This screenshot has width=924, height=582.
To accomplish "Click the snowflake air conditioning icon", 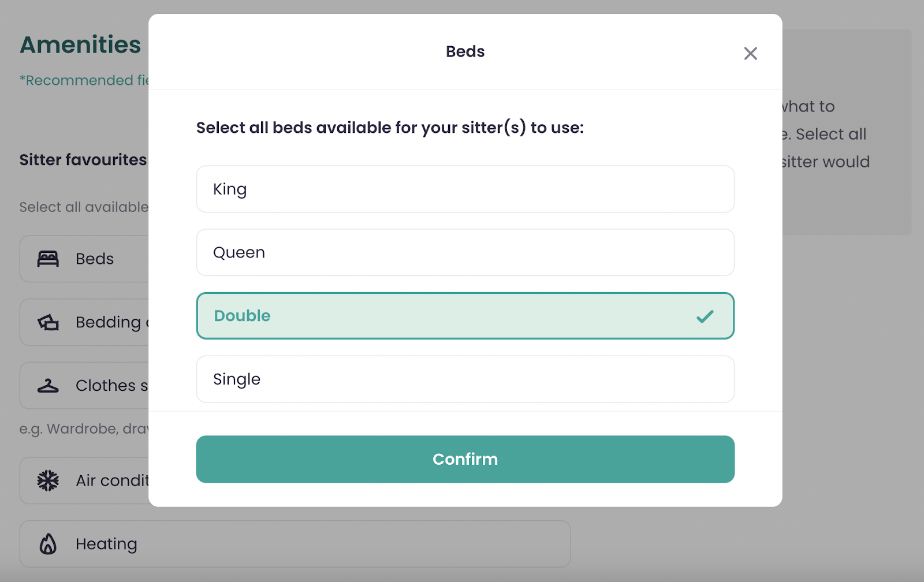I will (x=48, y=480).
